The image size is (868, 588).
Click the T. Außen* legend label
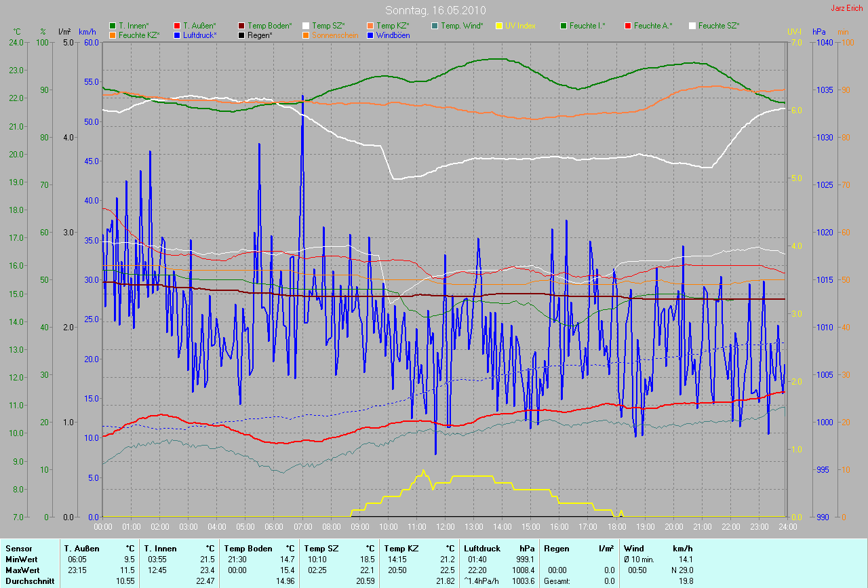pyautogui.click(x=199, y=26)
